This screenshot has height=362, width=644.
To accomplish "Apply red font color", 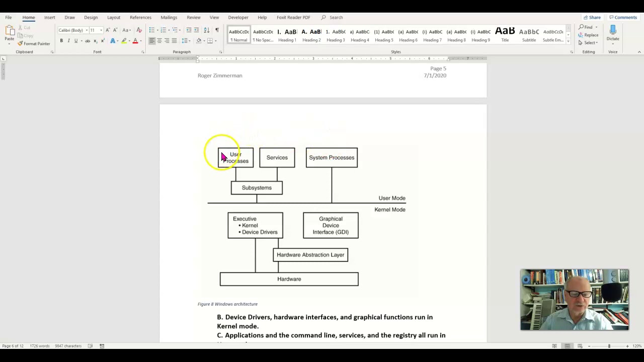I will [x=135, y=41].
